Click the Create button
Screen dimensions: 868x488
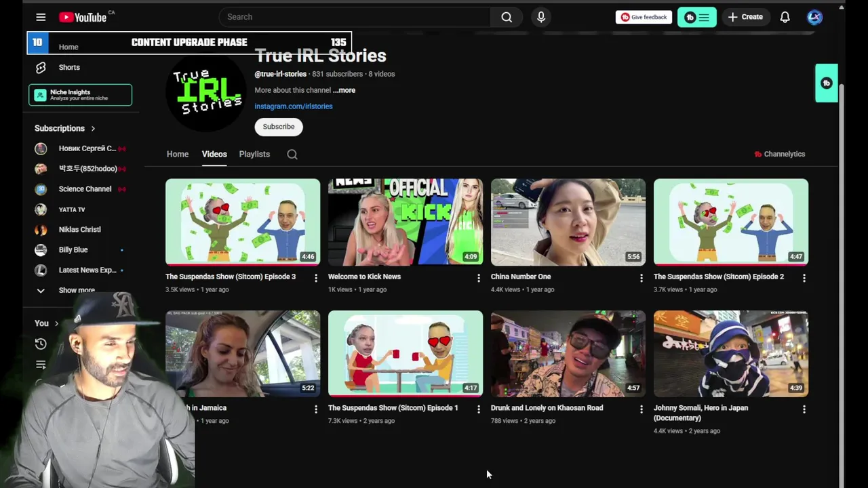point(745,17)
